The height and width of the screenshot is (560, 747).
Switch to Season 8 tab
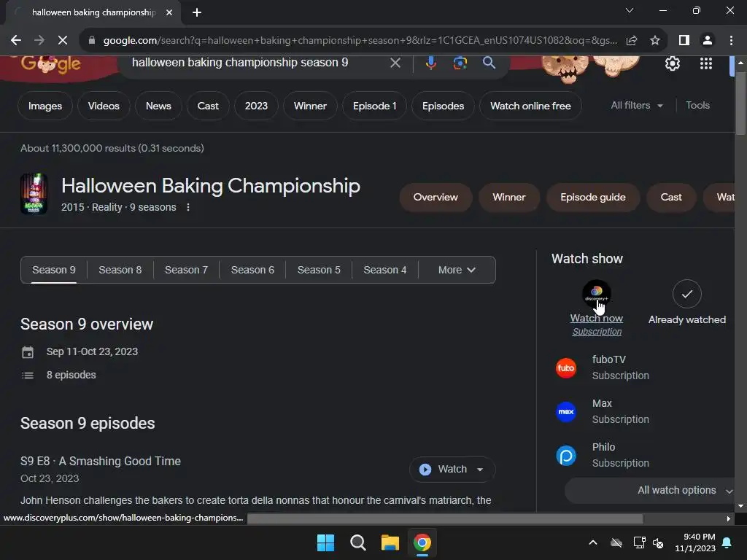coord(120,270)
